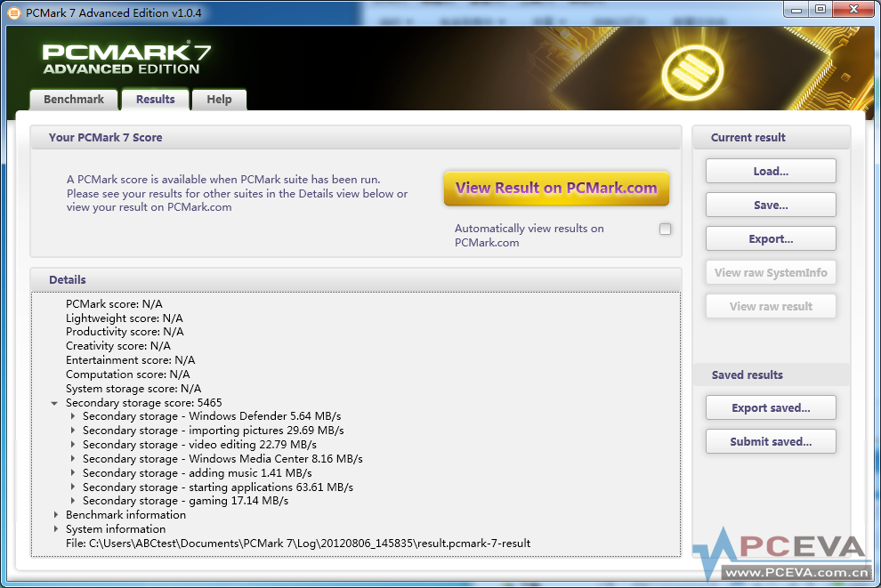Click the result file path line
Image resolution: width=881 pixels, height=588 pixels.
[298, 543]
